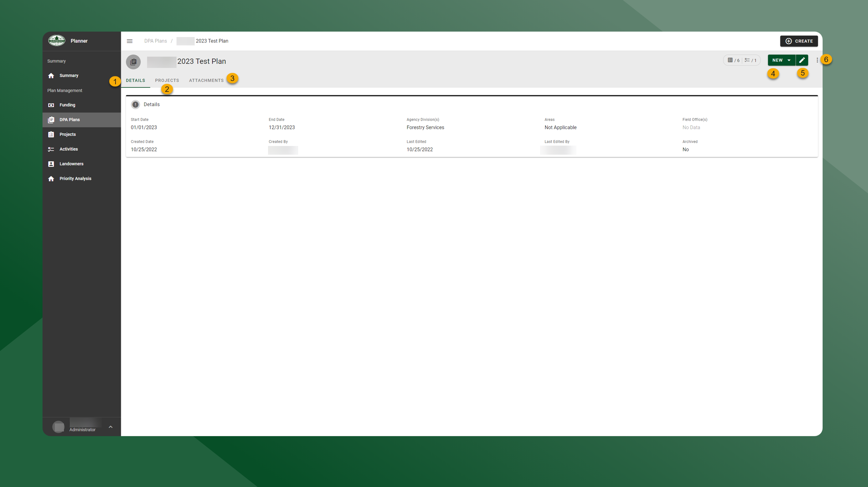Viewport: 868px width, 487px height.
Task: Select the DPA Plans clipboard icon
Action: click(51, 119)
